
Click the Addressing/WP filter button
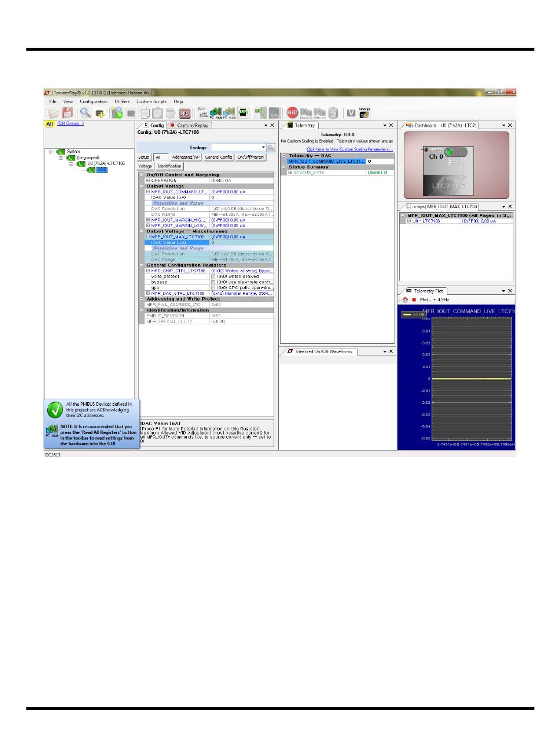coord(186,157)
